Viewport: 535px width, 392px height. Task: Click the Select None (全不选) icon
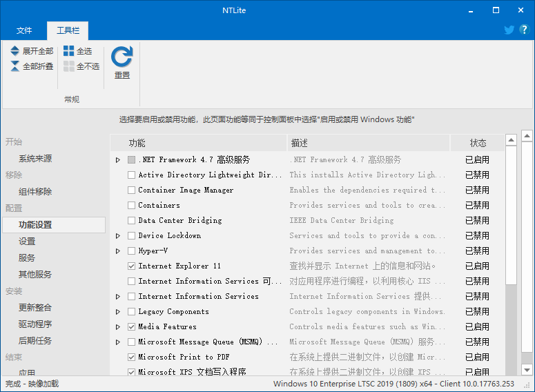tap(68, 66)
